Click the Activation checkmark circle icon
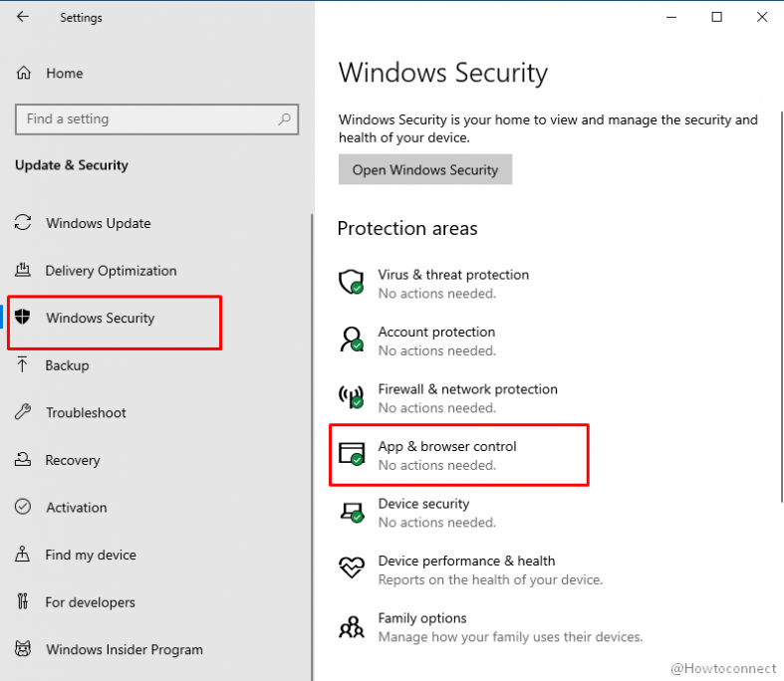The image size is (784, 681). 23,507
